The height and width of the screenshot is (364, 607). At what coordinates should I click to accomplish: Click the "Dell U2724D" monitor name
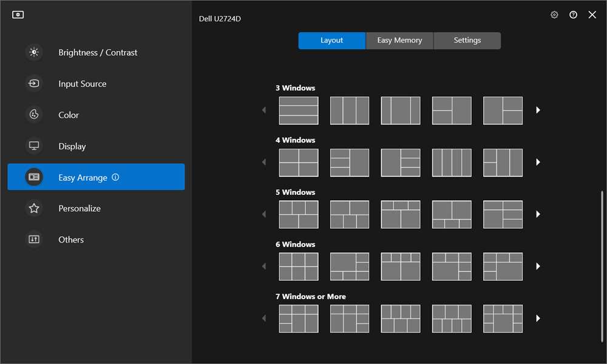coord(220,19)
